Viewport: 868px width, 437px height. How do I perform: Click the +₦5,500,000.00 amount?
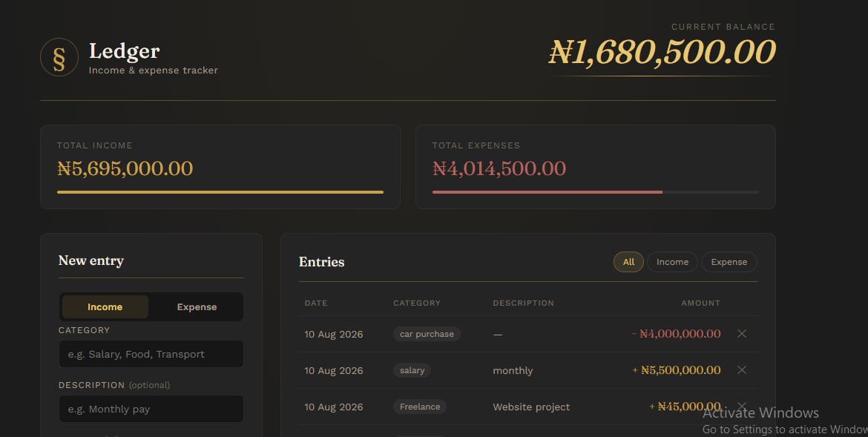coord(676,370)
